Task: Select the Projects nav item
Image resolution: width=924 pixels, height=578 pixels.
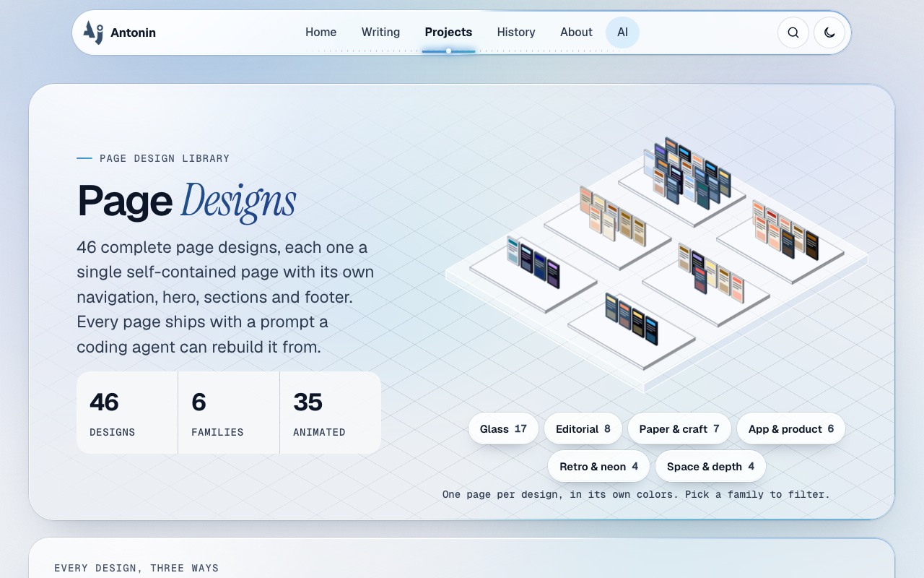Action: click(448, 33)
